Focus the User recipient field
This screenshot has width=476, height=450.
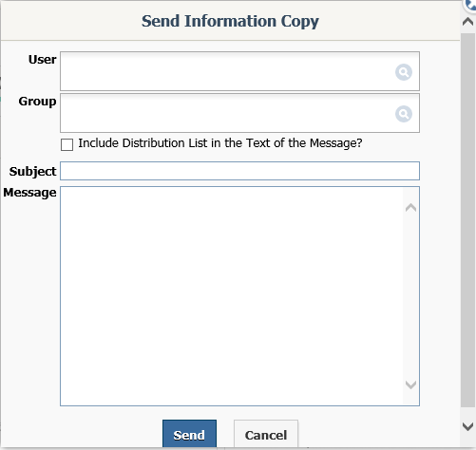tap(227, 71)
